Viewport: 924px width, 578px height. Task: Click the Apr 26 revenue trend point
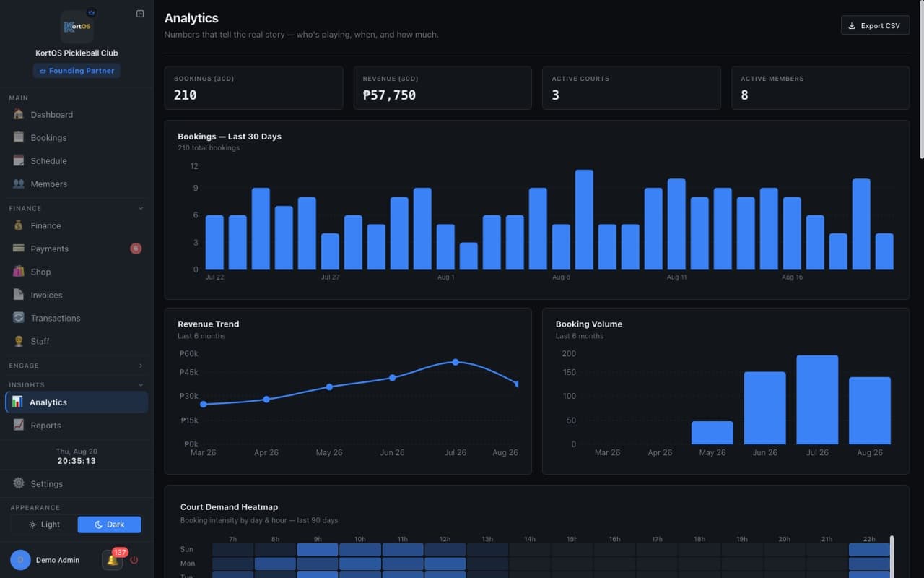click(x=266, y=399)
